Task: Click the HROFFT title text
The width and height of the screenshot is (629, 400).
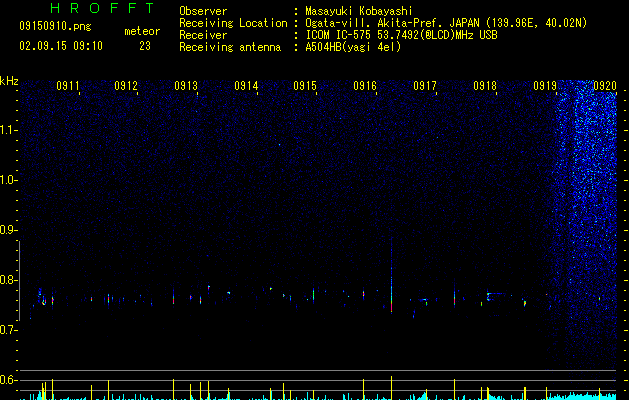Action: 102,8
